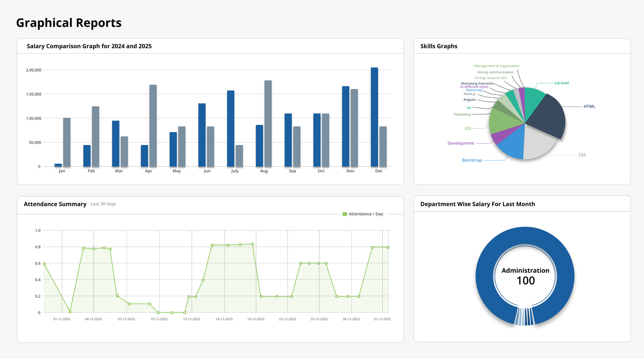Click the last attendance data point on the line
This screenshot has width=644, height=359.
(388, 247)
